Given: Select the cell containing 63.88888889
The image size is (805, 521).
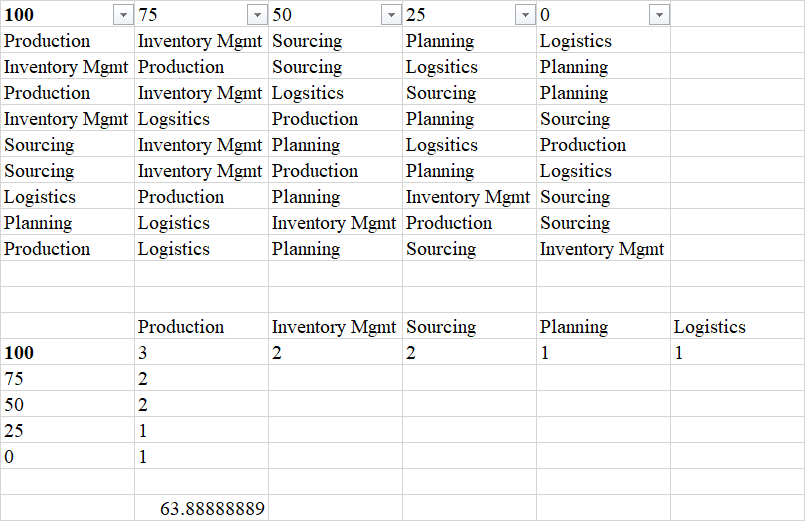Looking at the screenshot, I should click(x=212, y=509).
